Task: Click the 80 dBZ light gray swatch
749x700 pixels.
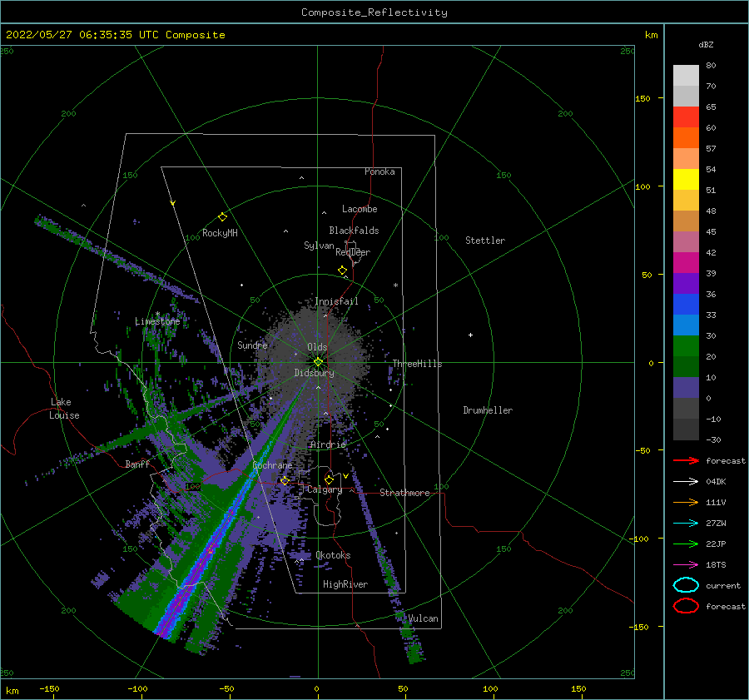Action: pos(686,76)
